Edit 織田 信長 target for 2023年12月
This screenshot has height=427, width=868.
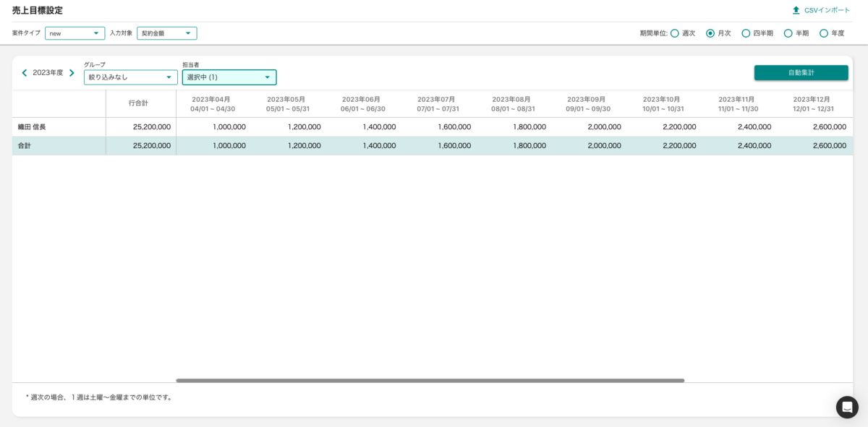pos(814,127)
